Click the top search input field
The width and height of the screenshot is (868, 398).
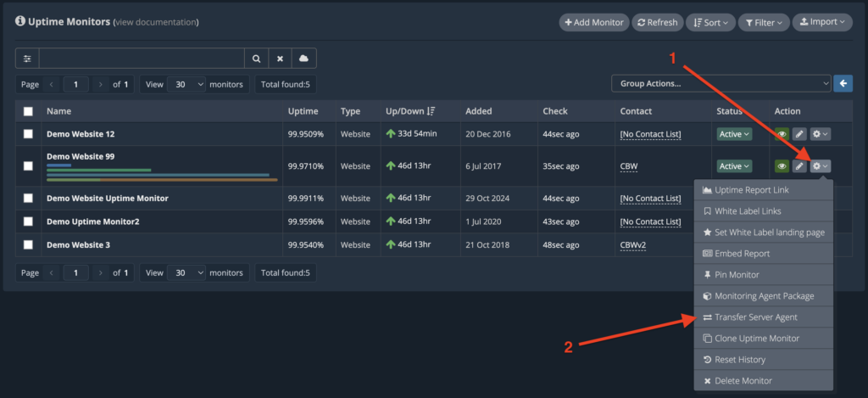[142, 59]
